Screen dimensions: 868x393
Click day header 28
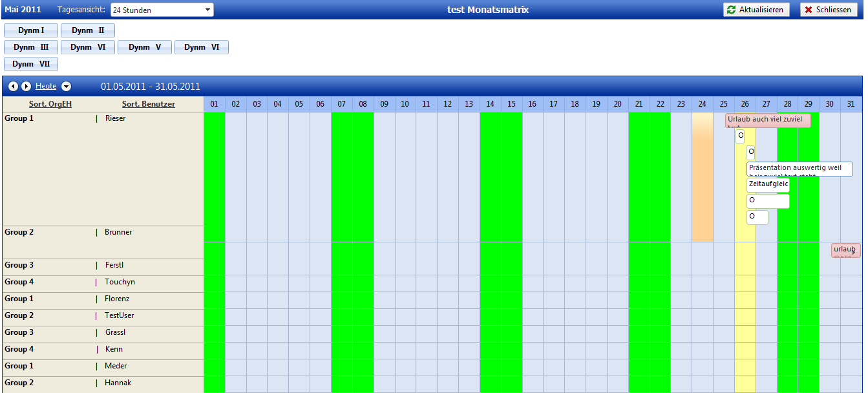point(788,104)
